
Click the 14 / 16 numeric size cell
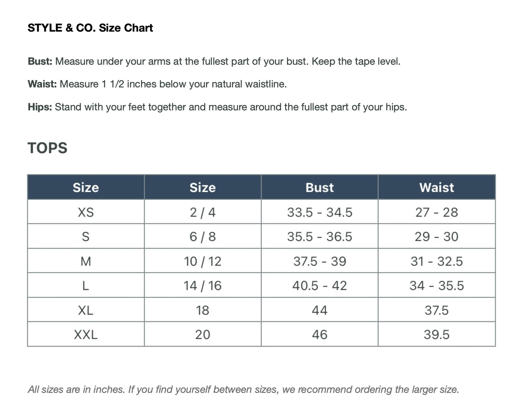coord(202,286)
